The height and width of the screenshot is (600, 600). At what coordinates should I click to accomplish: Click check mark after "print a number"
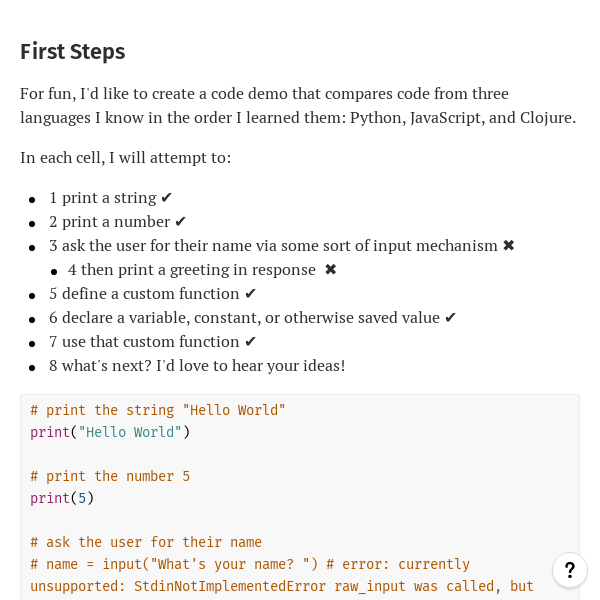click(x=181, y=222)
